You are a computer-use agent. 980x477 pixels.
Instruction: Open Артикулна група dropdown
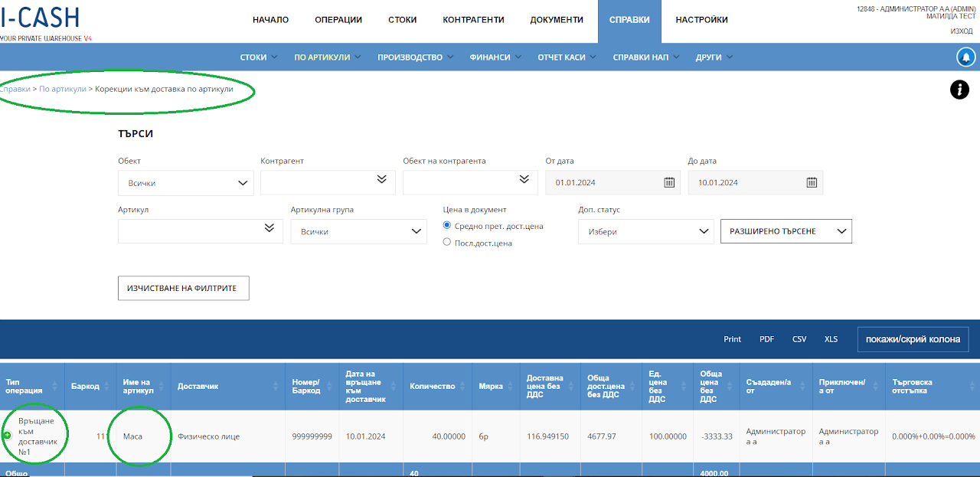point(358,231)
